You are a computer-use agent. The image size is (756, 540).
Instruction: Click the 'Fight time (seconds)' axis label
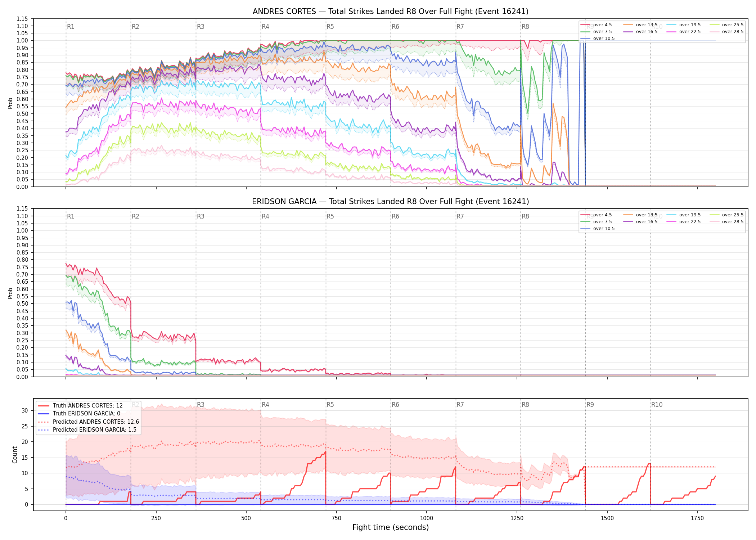(391, 527)
